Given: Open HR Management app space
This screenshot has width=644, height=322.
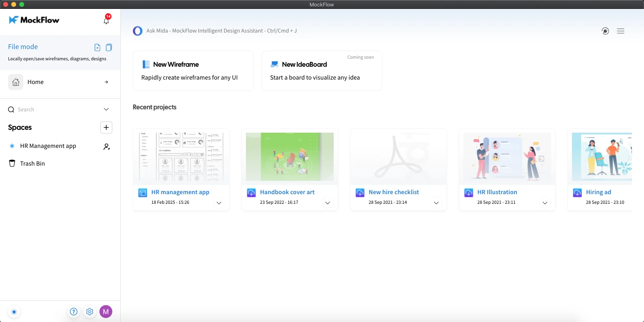Looking at the screenshot, I should pos(48,146).
